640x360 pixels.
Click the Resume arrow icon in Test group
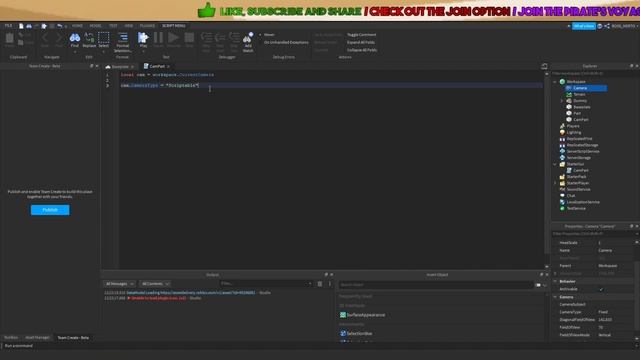(173, 38)
